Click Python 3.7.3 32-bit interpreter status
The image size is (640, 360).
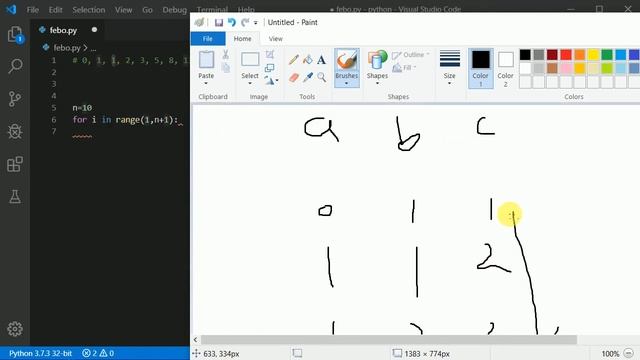(40, 353)
